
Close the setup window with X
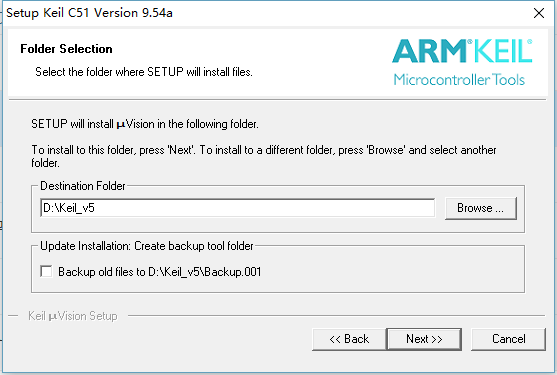(539, 13)
